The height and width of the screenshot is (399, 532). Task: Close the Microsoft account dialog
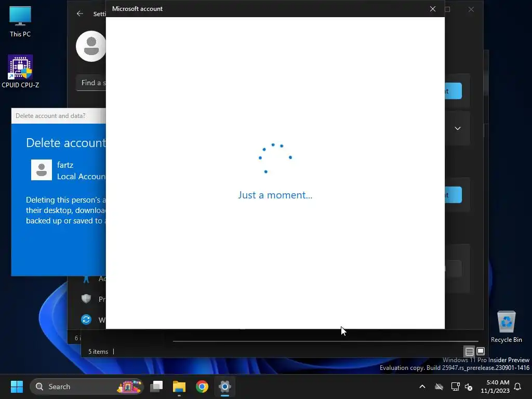pyautogui.click(x=433, y=9)
